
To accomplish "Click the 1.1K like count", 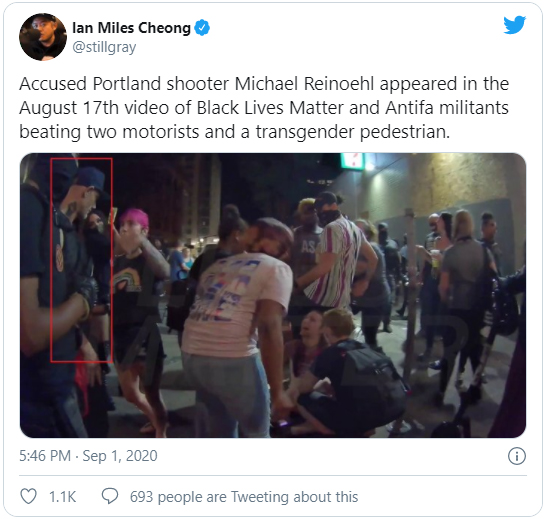I will coord(62,497).
